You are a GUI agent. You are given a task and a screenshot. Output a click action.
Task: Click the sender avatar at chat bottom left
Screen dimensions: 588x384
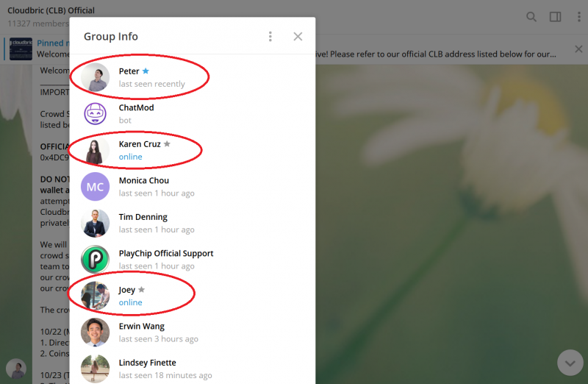pos(16,369)
